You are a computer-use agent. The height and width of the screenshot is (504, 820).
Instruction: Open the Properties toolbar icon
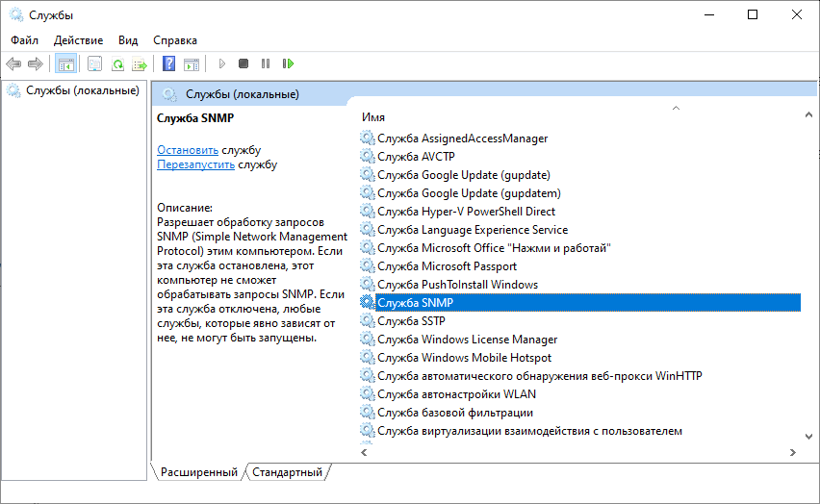(94, 64)
